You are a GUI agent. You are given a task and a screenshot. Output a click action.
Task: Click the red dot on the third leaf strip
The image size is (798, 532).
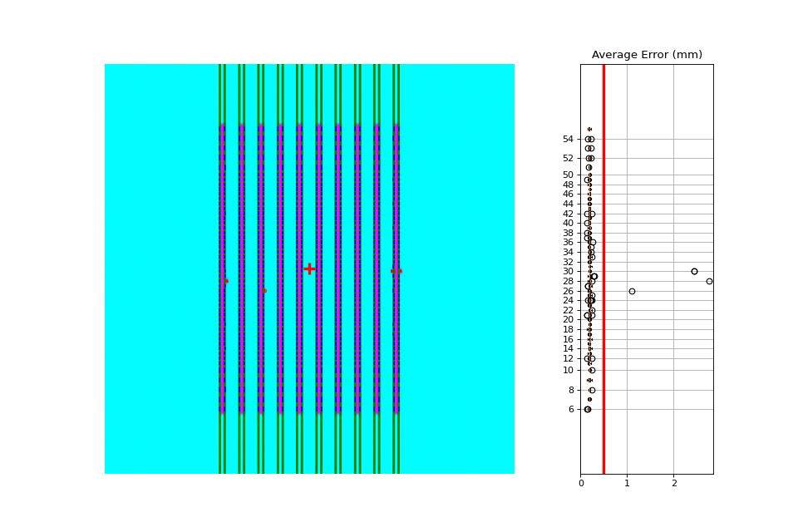point(264,291)
